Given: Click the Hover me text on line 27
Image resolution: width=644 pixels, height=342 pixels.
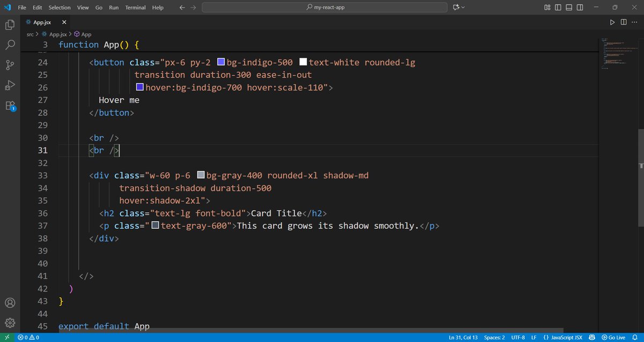Looking at the screenshot, I should coord(119,100).
